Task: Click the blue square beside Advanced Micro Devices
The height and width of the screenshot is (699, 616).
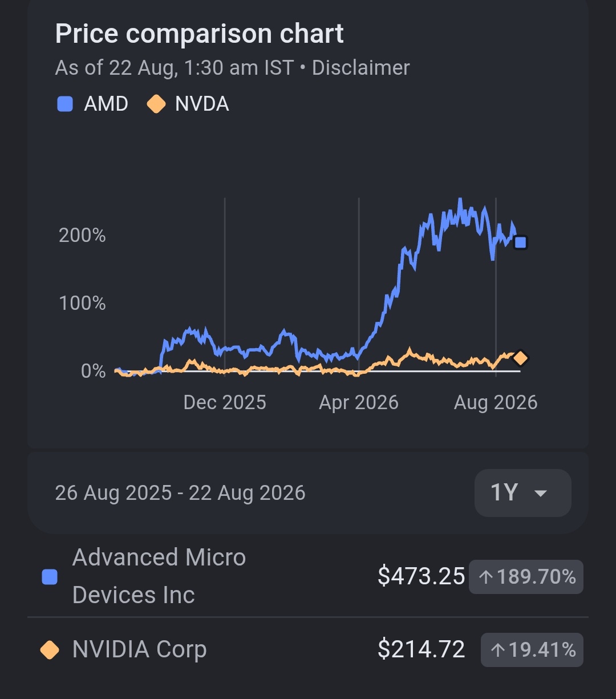Action: 50,577
